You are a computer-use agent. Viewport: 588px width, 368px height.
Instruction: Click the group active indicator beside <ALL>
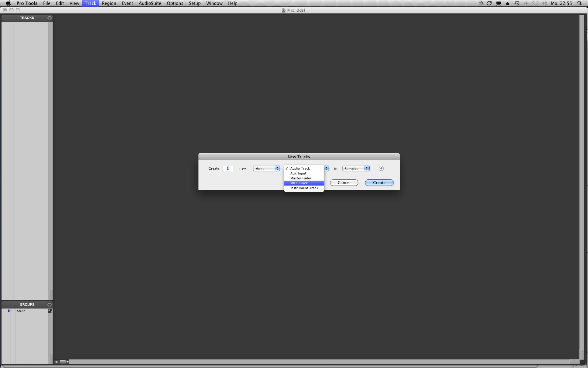[x=9, y=311]
